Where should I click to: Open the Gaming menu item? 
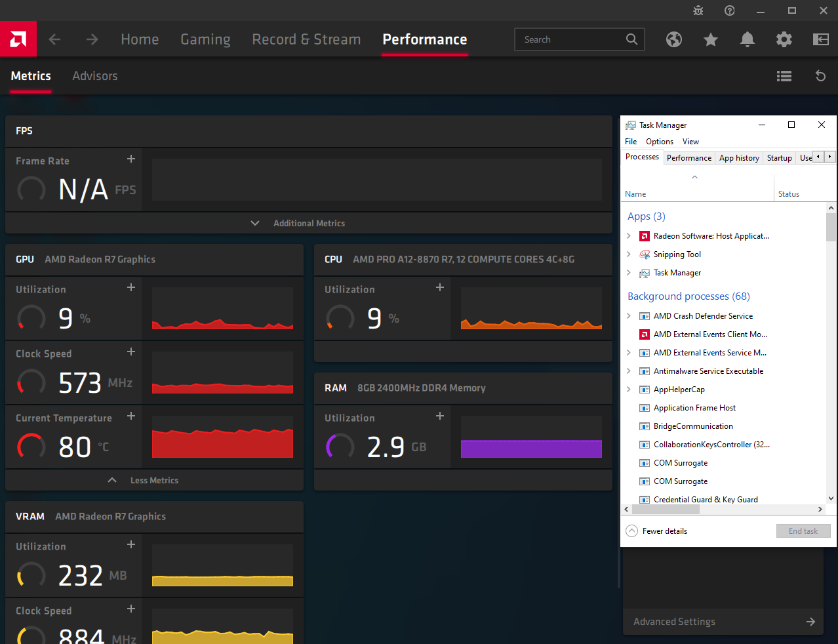pyautogui.click(x=205, y=39)
